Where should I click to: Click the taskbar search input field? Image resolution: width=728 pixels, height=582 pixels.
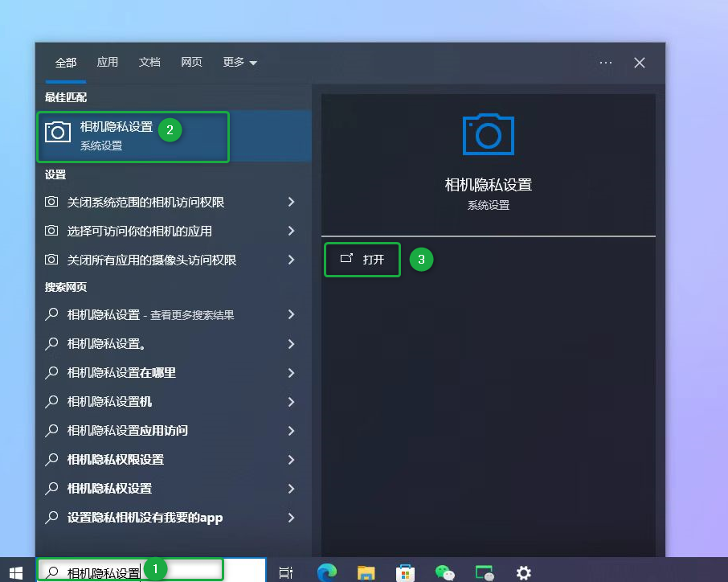click(151, 571)
